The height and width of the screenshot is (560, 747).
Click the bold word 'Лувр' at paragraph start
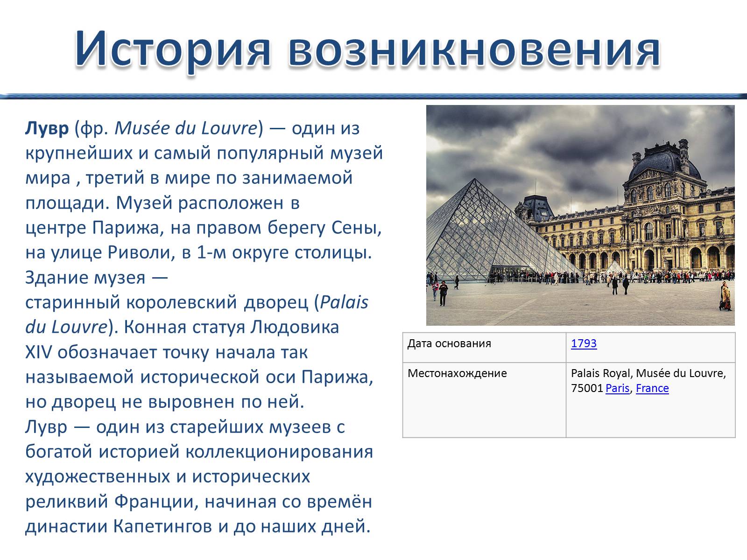coord(47,128)
